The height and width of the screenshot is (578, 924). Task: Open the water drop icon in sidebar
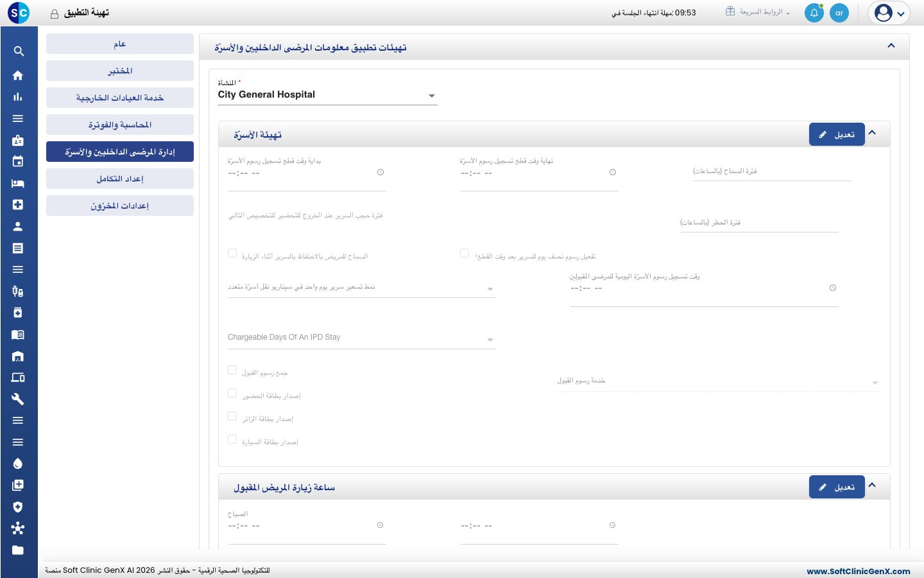point(18,464)
